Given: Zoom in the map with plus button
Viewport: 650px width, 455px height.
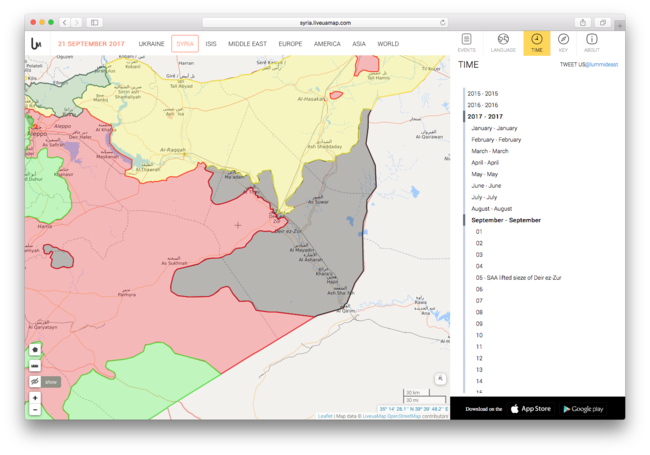Looking at the screenshot, I should [x=35, y=398].
